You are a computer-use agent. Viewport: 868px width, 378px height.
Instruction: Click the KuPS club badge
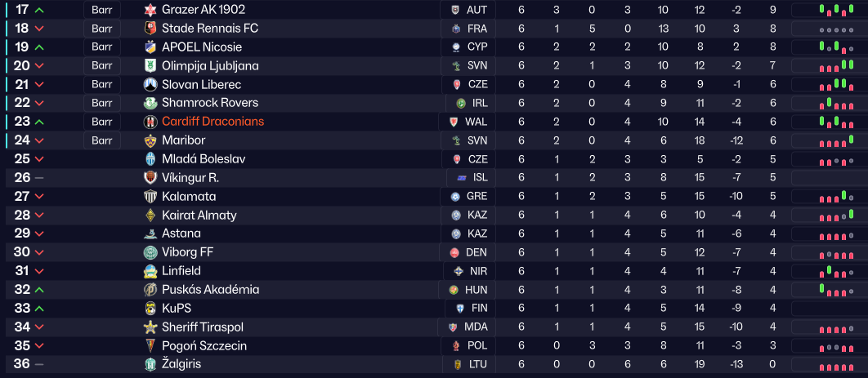150,309
